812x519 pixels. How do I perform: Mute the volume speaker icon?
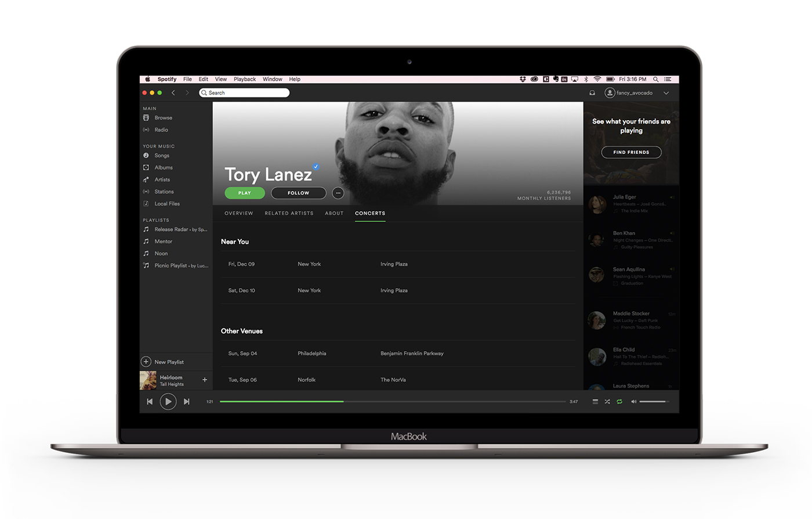tap(633, 401)
